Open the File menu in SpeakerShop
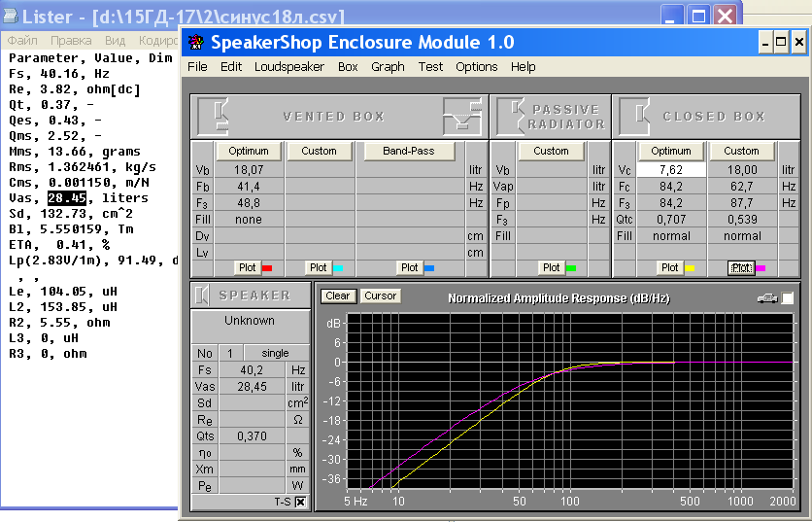This screenshot has height=522, width=812. click(x=197, y=67)
